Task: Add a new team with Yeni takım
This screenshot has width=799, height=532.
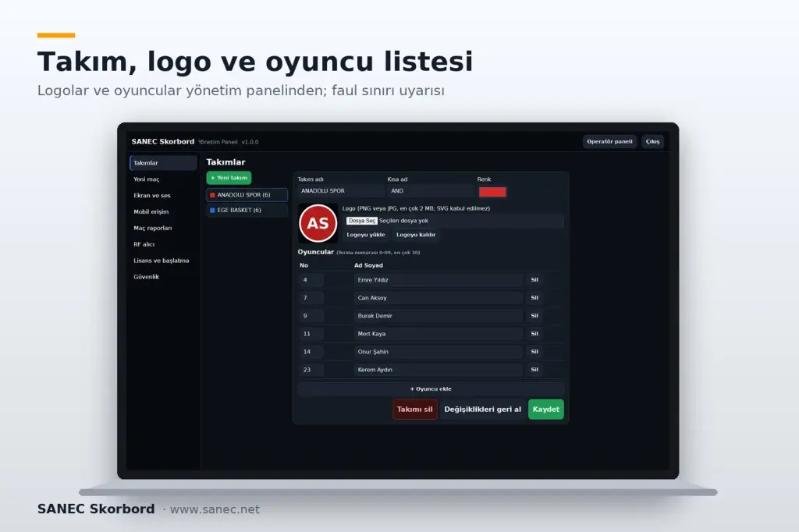Action: click(x=229, y=178)
